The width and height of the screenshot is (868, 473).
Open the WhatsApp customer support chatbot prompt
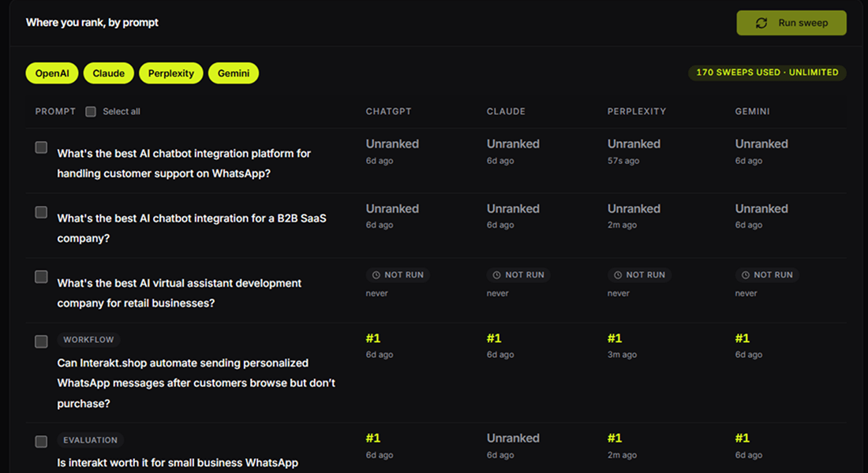point(184,163)
